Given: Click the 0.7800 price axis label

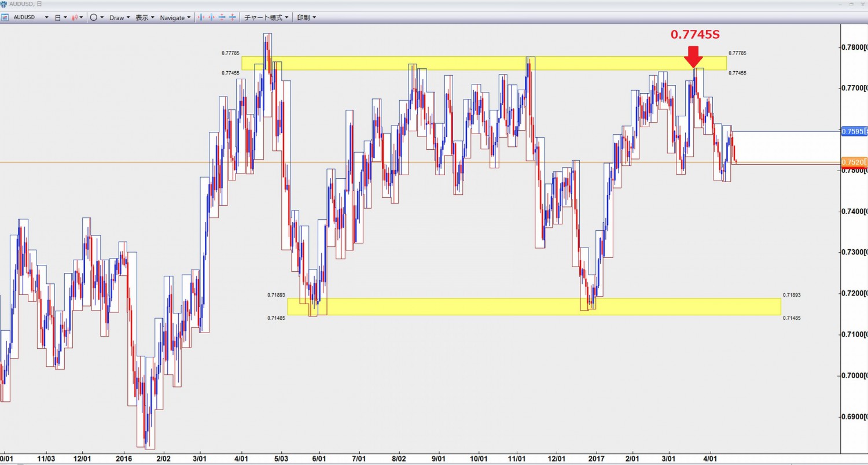Looking at the screenshot, I should [x=855, y=47].
